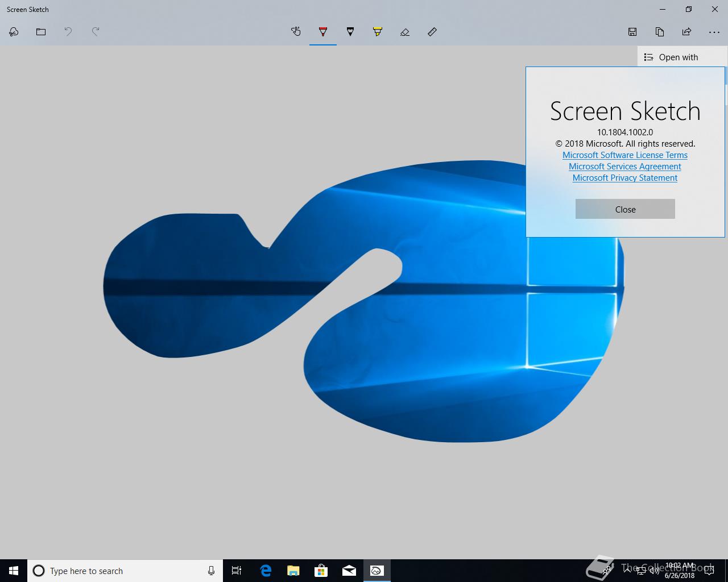The height and width of the screenshot is (582, 728).
Task: Click the Type here to search box
Action: pos(125,571)
